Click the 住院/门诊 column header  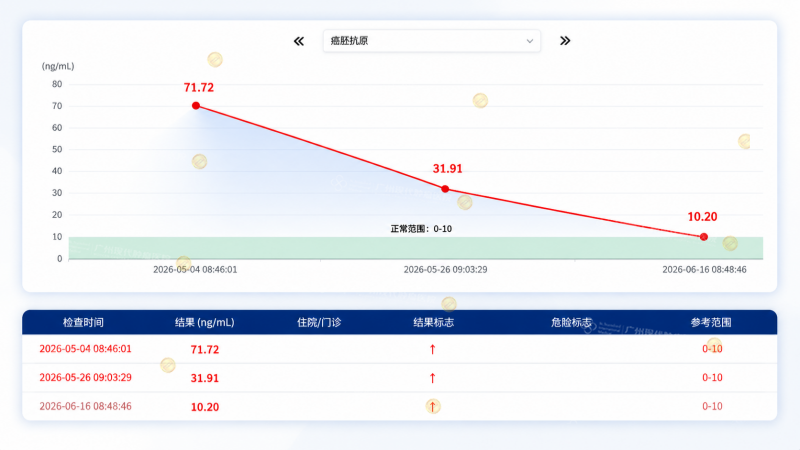(319, 322)
